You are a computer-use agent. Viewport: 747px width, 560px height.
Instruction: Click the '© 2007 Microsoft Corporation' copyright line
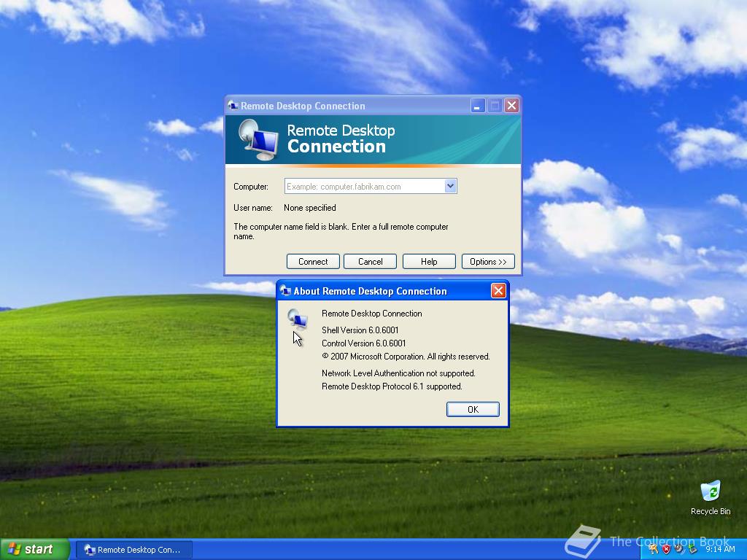[406, 357]
